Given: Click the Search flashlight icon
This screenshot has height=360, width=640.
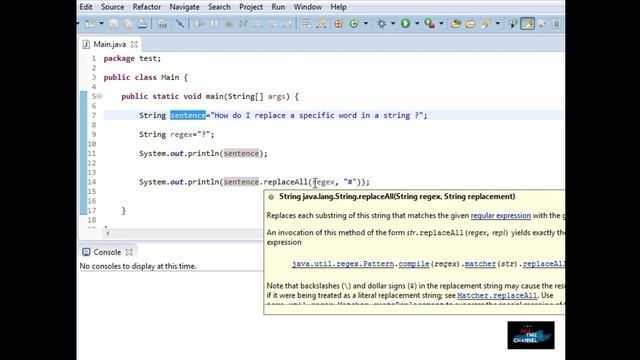Looking at the screenshot, I should coord(486,24).
